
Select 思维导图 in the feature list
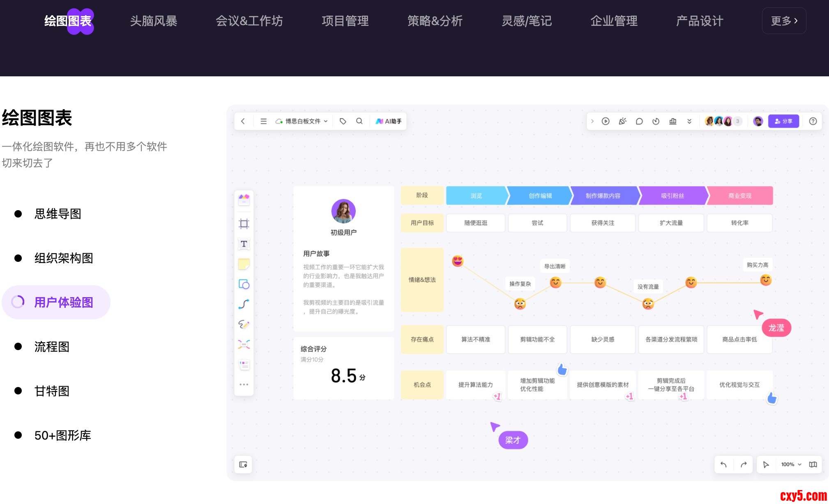[58, 214]
